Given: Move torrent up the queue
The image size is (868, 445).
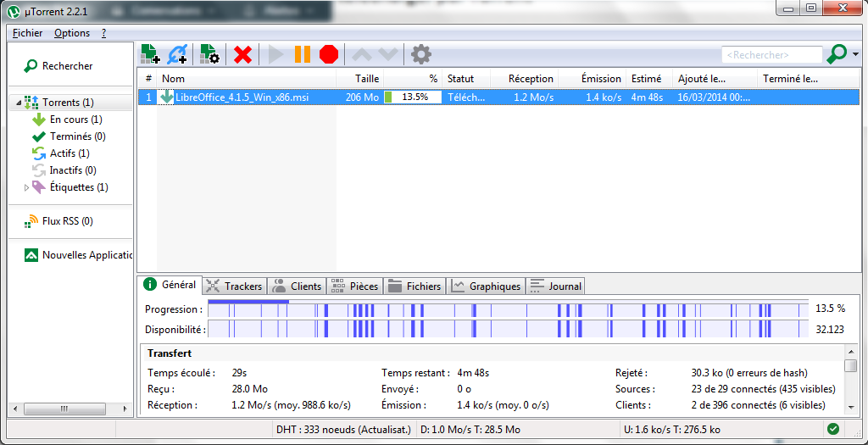Looking at the screenshot, I should (362, 54).
